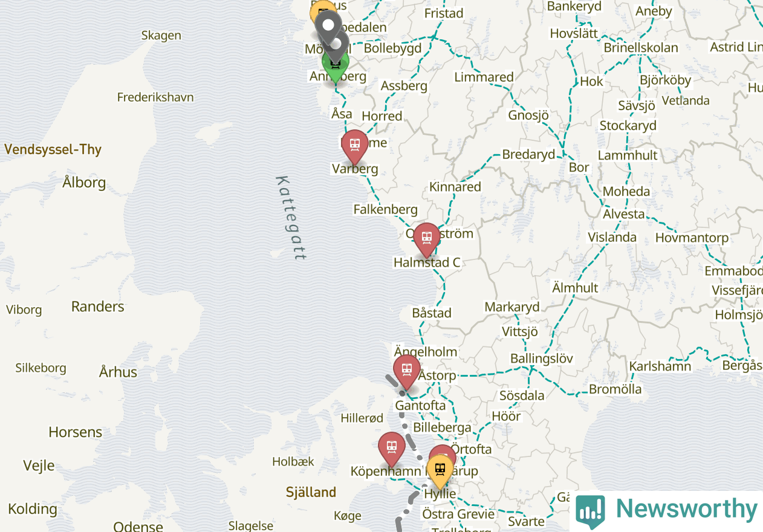Click the Newsworthy bar chart logo icon
The height and width of the screenshot is (532, 763).
tap(590, 511)
